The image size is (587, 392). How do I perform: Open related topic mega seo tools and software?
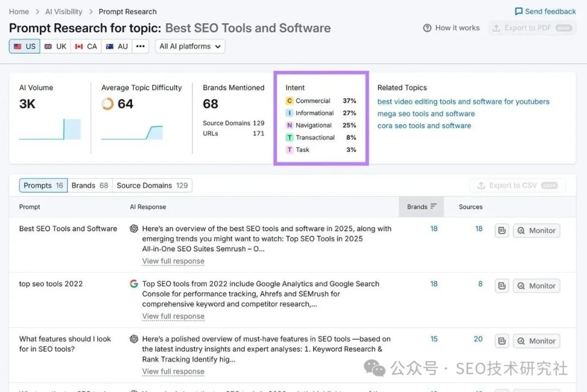click(426, 113)
